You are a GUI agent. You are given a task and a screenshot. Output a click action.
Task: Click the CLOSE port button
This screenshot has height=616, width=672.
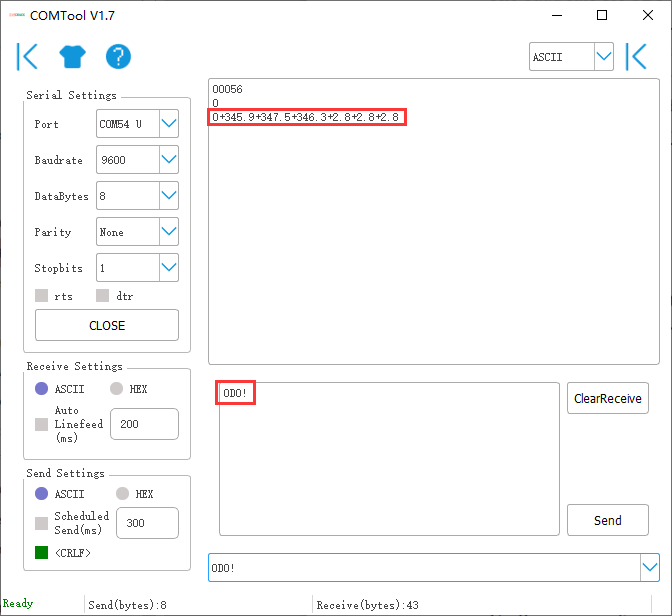tap(107, 325)
